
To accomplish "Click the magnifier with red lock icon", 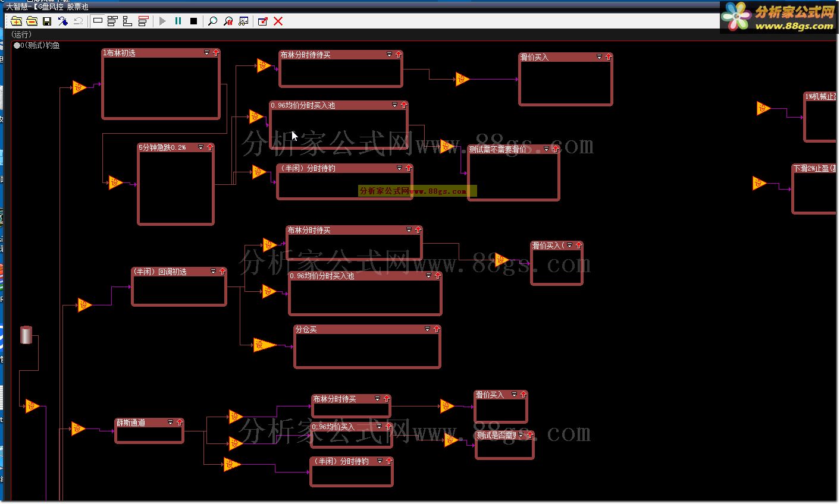I will coord(228,21).
